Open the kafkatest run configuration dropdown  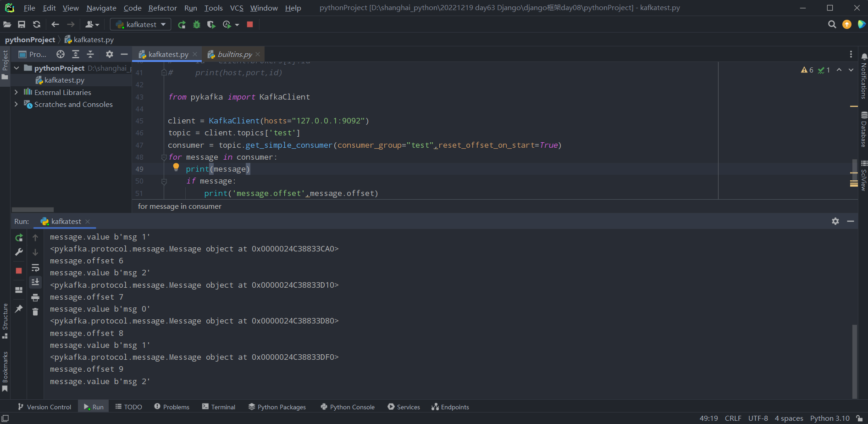[140, 24]
